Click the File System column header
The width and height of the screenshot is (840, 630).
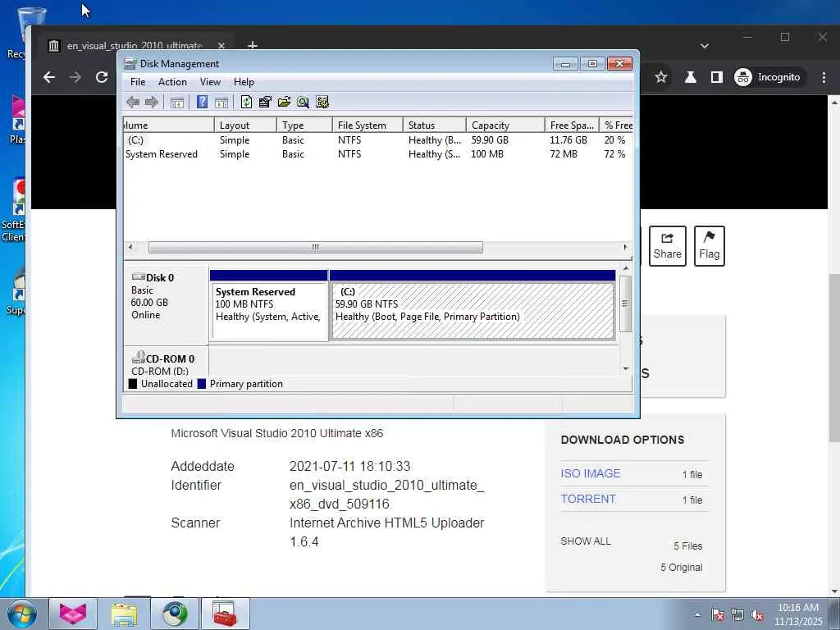tap(367, 125)
